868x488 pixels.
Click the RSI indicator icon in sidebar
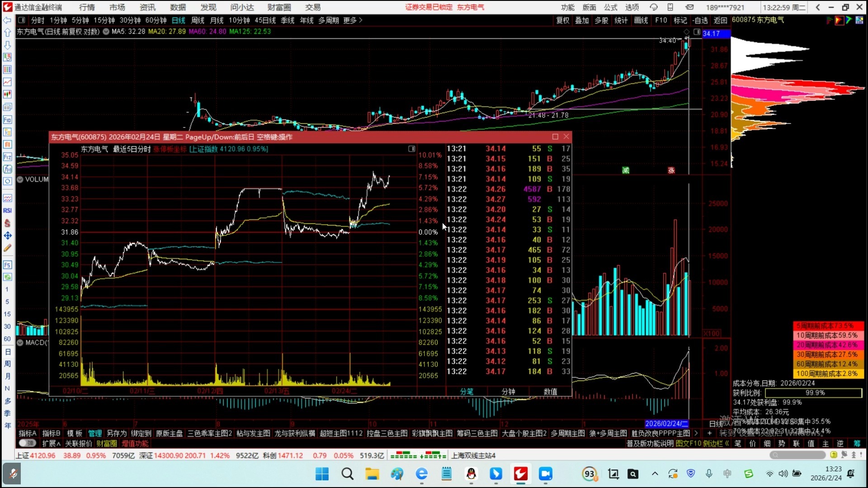pyautogui.click(x=7, y=211)
